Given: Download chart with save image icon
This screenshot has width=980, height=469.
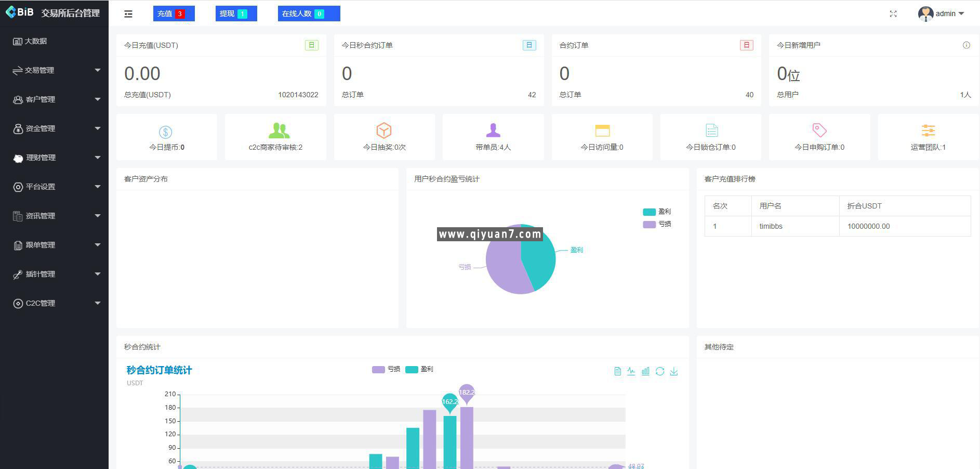Looking at the screenshot, I should [674, 371].
